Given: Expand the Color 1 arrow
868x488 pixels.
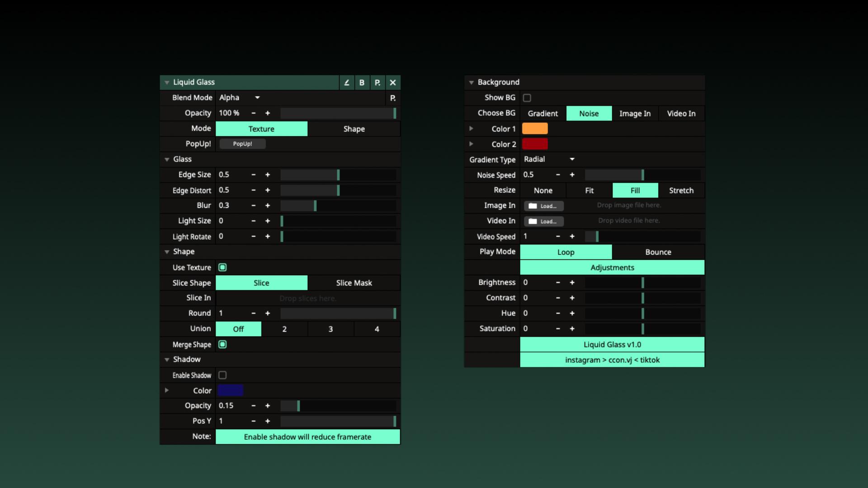Looking at the screenshot, I should [x=471, y=129].
